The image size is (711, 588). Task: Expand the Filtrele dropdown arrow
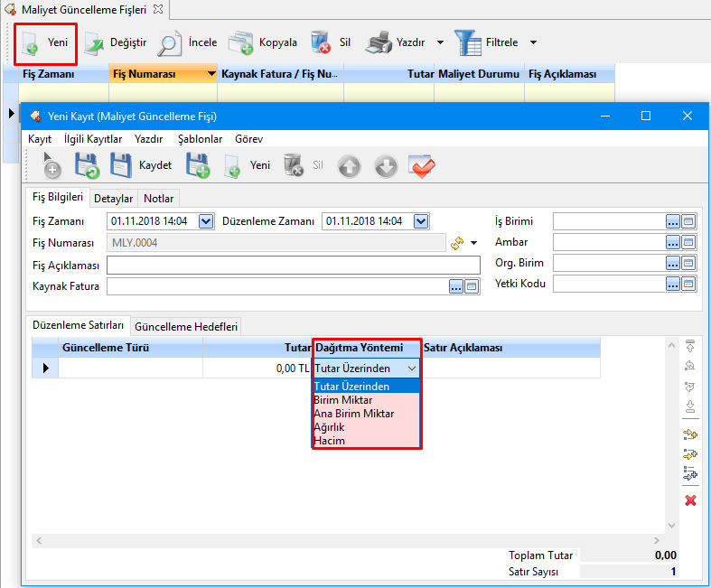coord(533,42)
